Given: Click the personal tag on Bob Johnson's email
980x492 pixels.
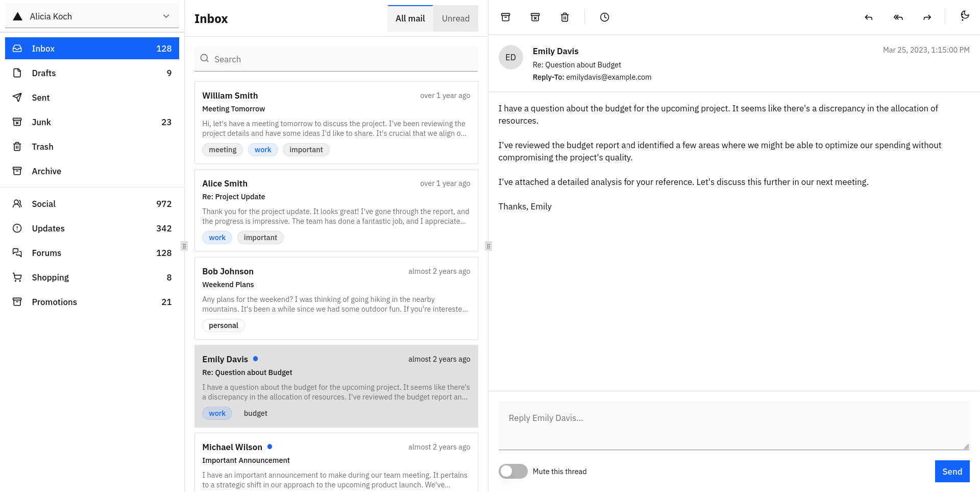Looking at the screenshot, I should [x=224, y=325].
